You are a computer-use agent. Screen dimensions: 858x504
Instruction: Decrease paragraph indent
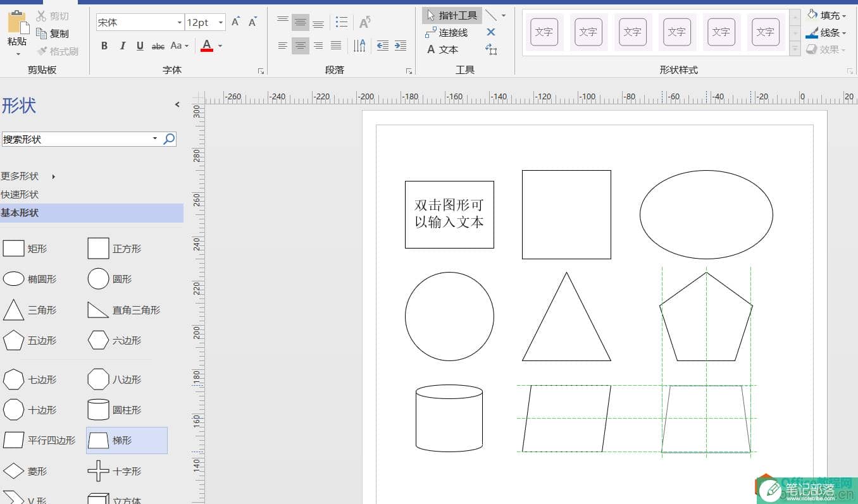(x=383, y=46)
